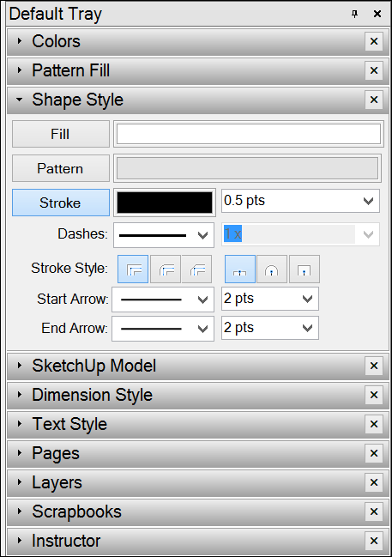Select the bevel join stroke style
Screen dimensions: 392x557
196,269
